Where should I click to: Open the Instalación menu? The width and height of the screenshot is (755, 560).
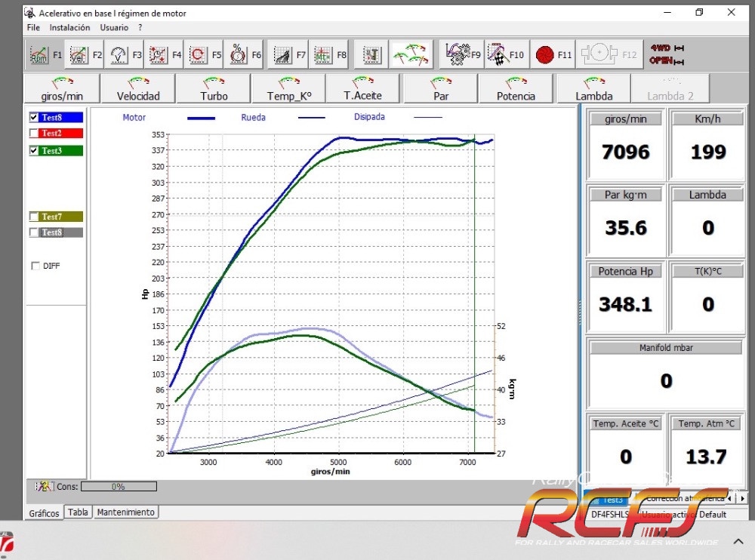point(69,27)
